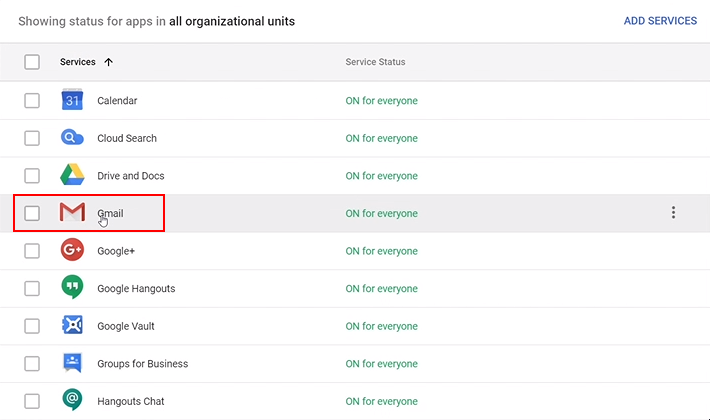Open the three-dot menu for Gmail
The width and height of the screenshot is (710, 420).
673,213
